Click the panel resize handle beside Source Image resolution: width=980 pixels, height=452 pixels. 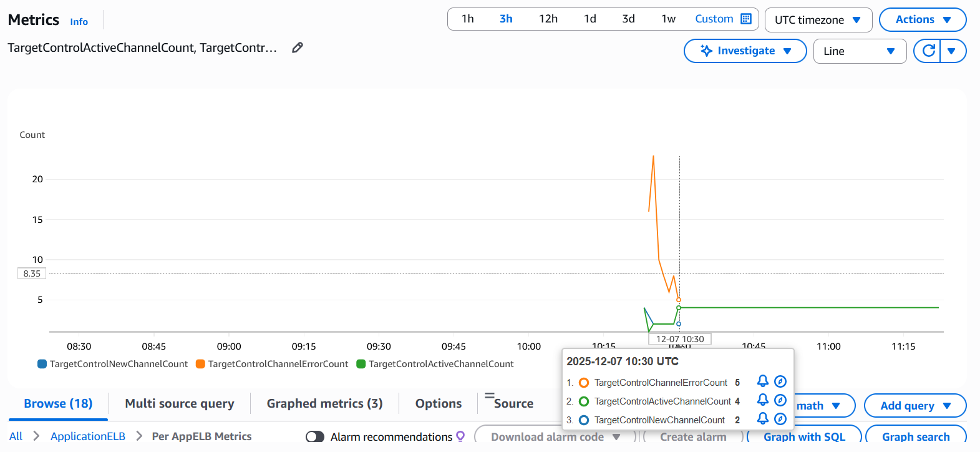pos(489,395)
